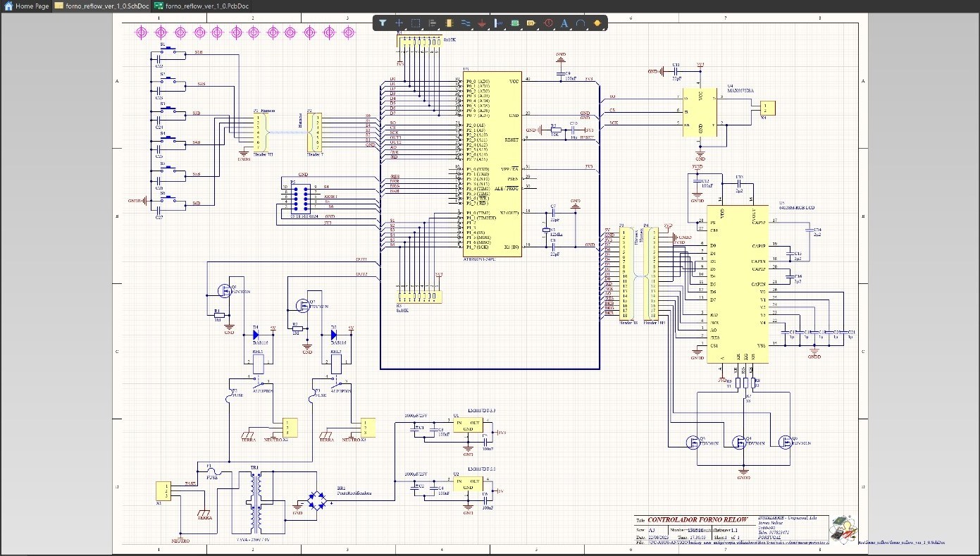
Task: Choose the place part component icon
Action: 449,23
